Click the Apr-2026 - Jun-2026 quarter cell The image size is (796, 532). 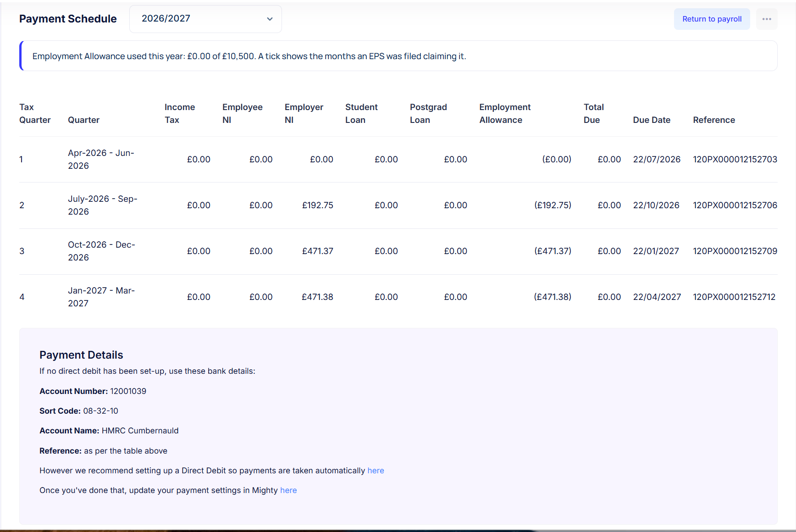coord(101,159)
